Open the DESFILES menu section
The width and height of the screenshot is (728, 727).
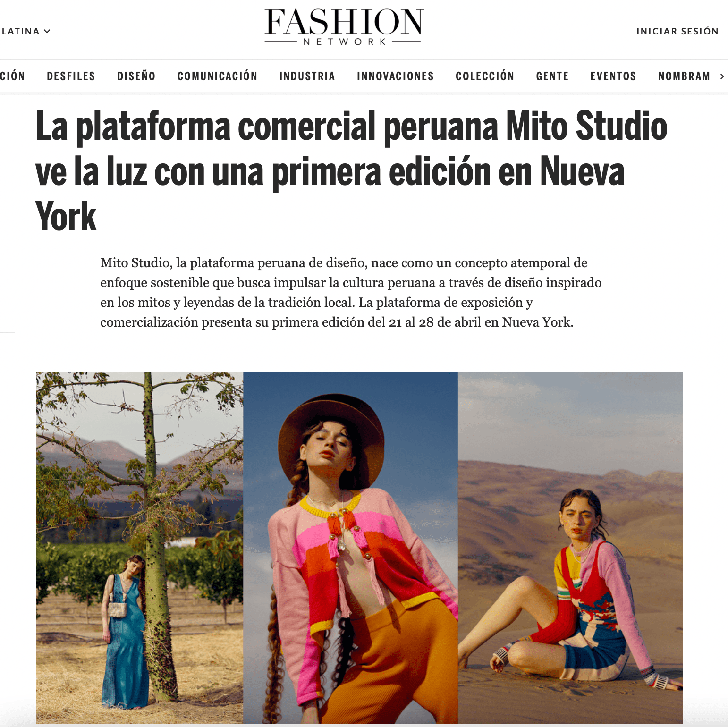[71, 76]
